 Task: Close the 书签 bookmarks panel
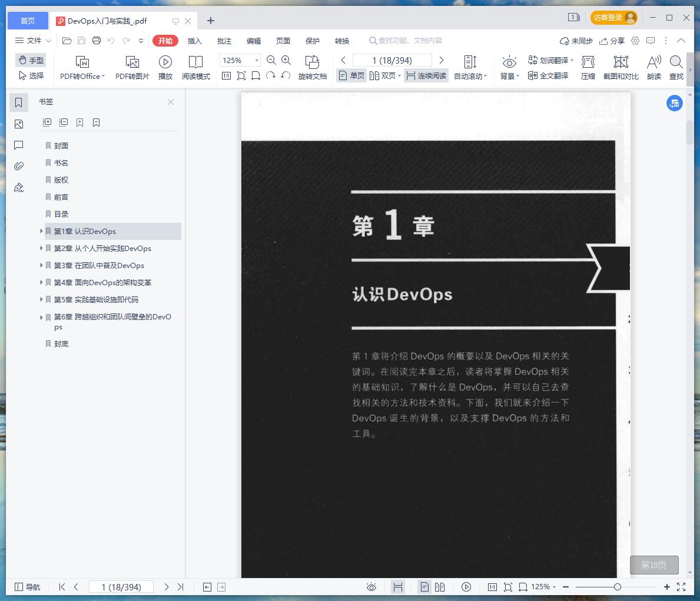(x=171, y=102)
